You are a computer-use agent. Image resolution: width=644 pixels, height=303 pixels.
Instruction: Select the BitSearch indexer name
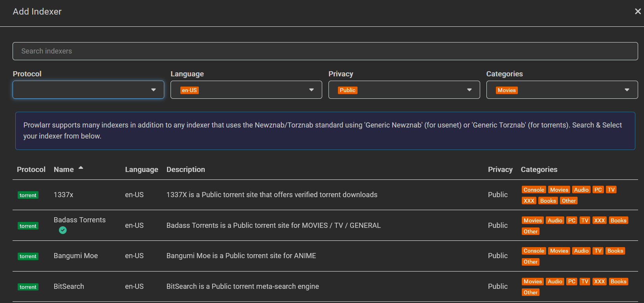69,286
